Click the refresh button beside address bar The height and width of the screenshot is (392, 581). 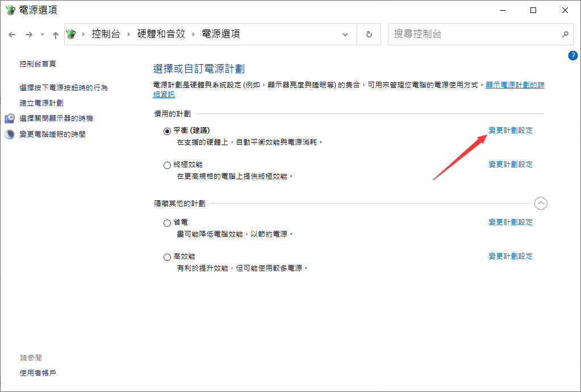pos(369,34)
